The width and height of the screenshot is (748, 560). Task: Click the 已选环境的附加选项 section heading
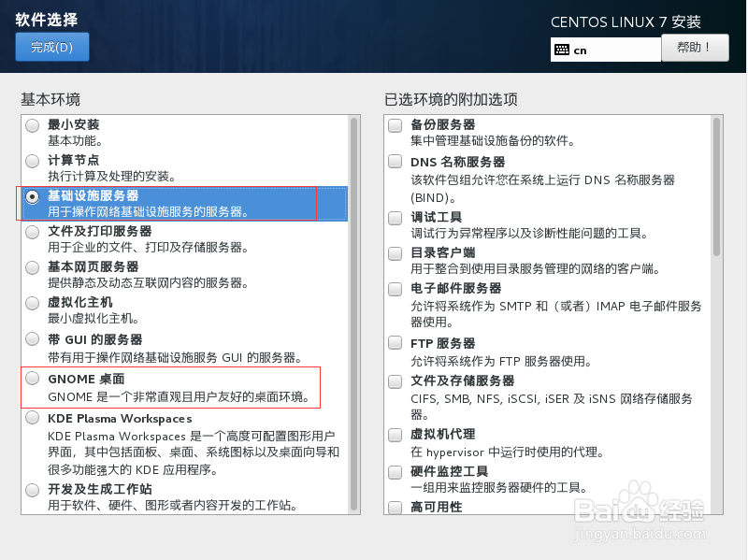pos(451,99)
